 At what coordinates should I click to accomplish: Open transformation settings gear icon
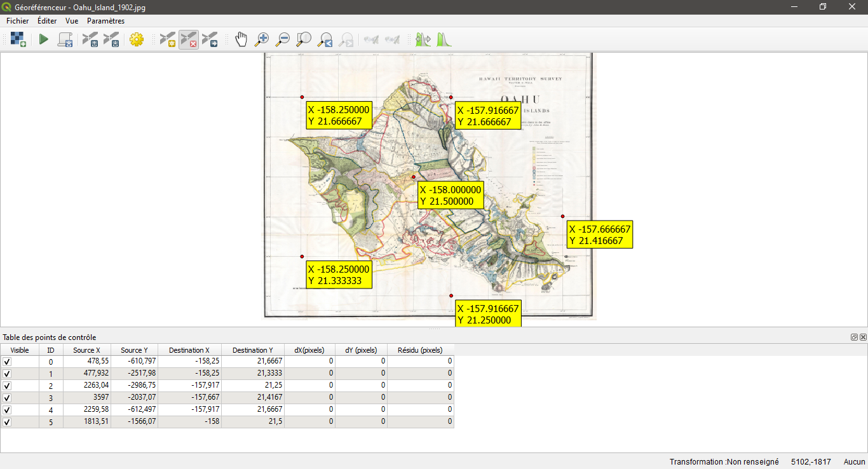coord(136,39)
